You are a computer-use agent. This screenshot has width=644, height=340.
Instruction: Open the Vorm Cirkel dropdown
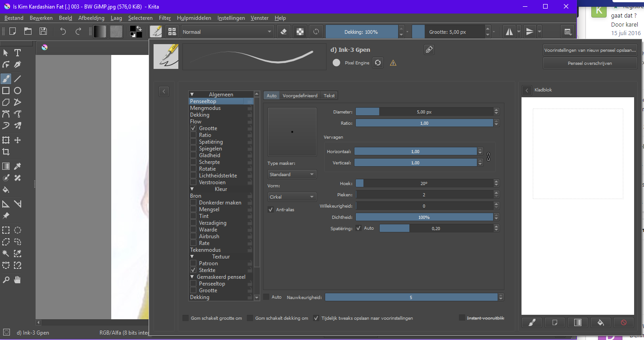coord(292,197)
